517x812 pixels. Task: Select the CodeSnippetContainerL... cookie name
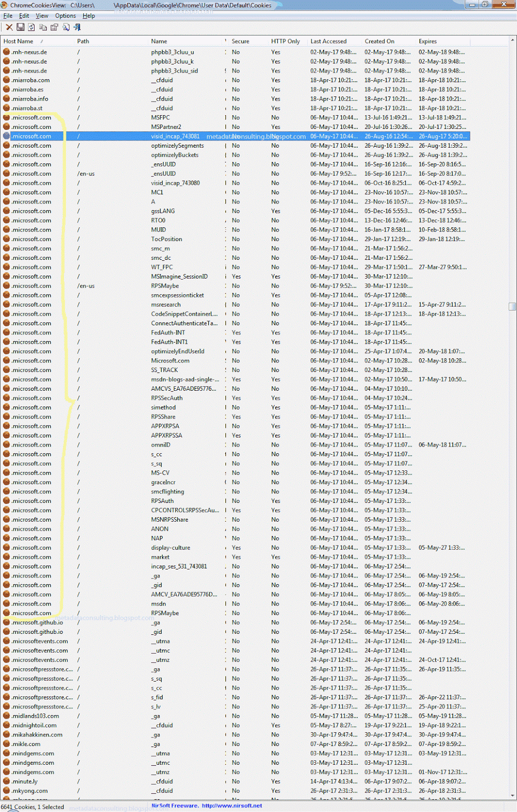(x=184, y=314)
